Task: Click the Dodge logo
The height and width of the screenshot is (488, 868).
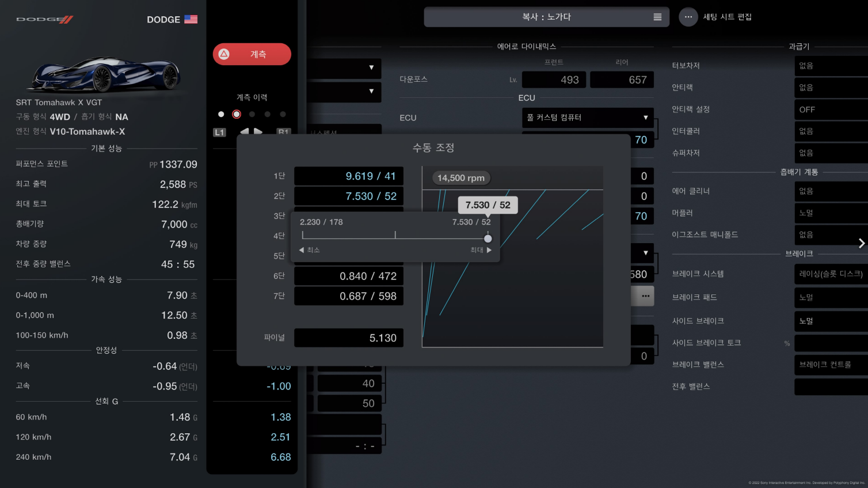Action: (44, 20)
